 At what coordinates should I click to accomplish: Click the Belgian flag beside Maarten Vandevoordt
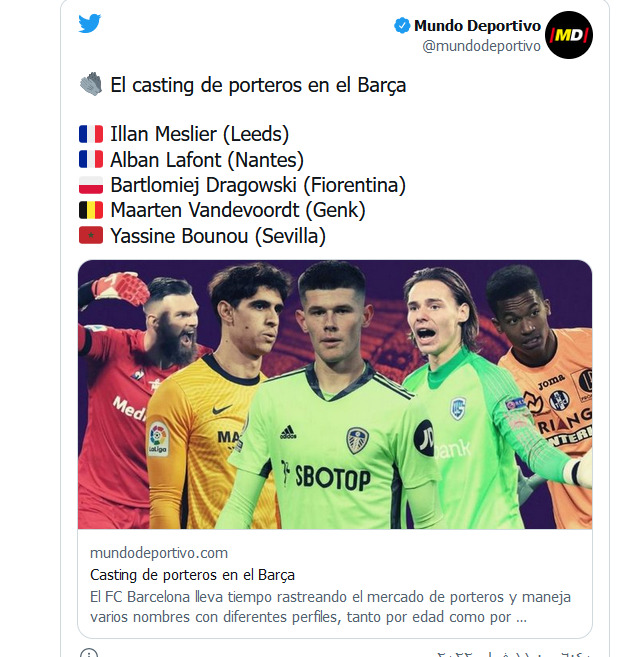90,210
